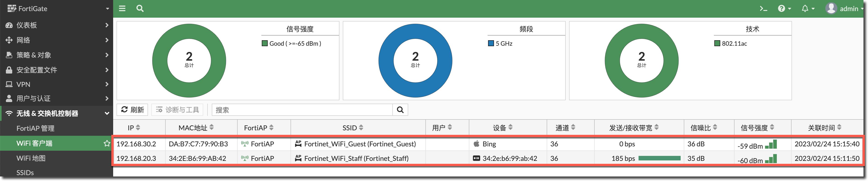The width and height of the screenshot is (868, 181).
Task: Click the 频段 blue donut chart
Action: [x=415, y=61]
